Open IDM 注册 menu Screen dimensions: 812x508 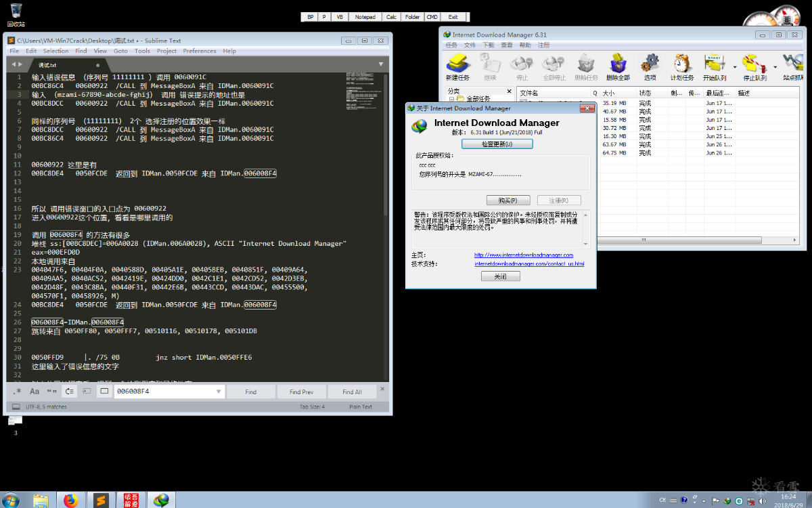coord(543,45)
